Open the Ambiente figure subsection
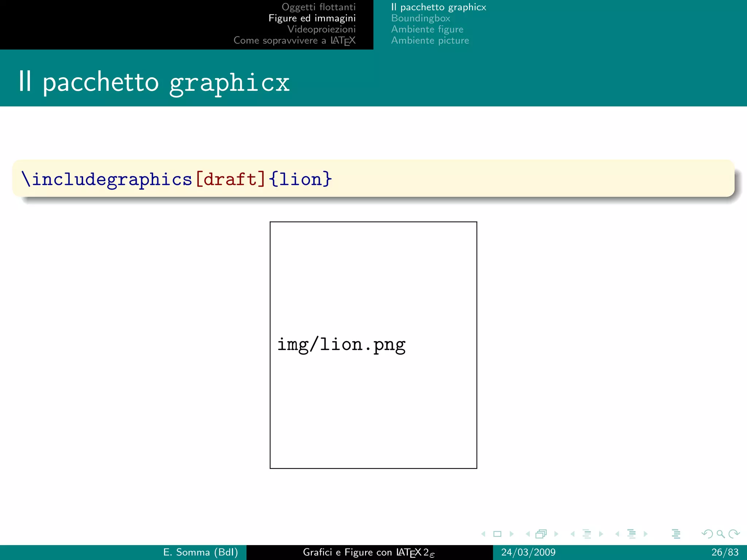Screen dimensions: 747x560 tap(427, 29)
